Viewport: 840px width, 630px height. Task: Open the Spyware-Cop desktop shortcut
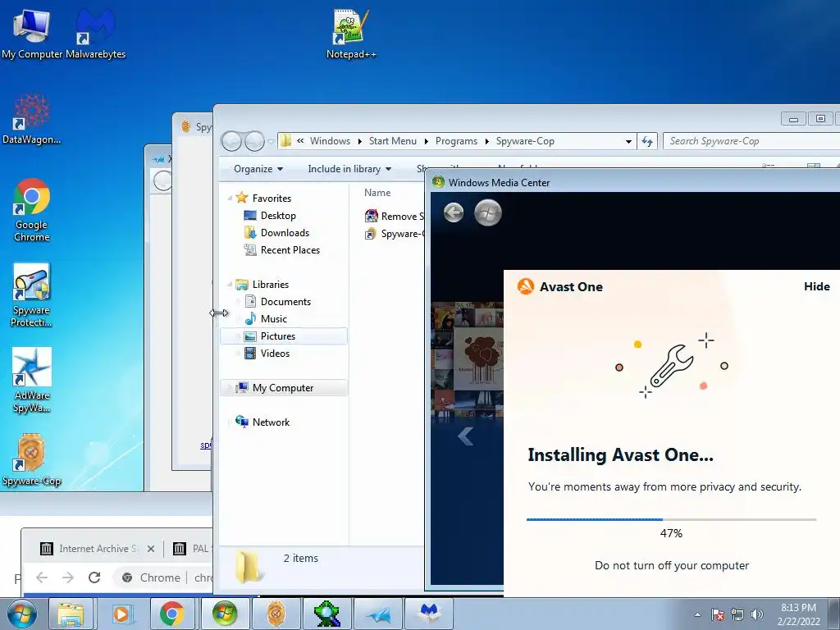tap(32, 461)
